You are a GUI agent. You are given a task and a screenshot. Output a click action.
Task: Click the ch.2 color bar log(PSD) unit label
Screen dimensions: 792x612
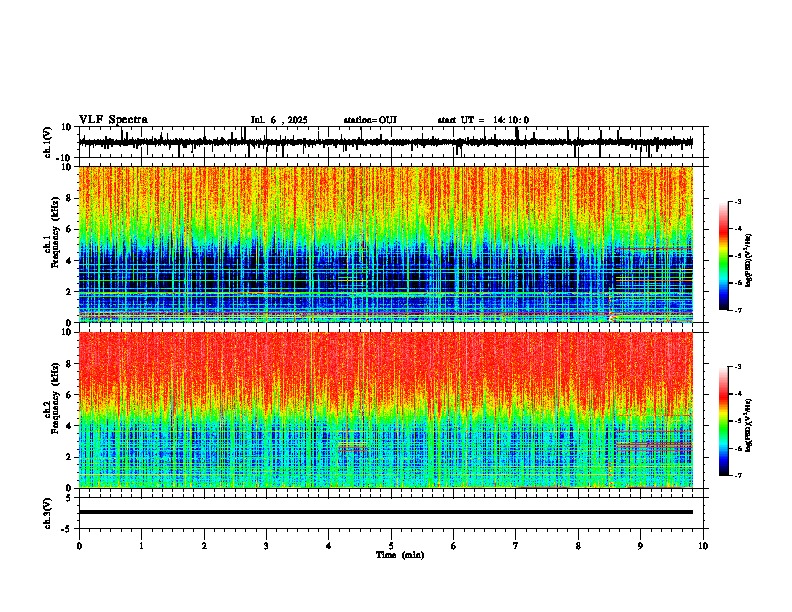coord(749,426)
